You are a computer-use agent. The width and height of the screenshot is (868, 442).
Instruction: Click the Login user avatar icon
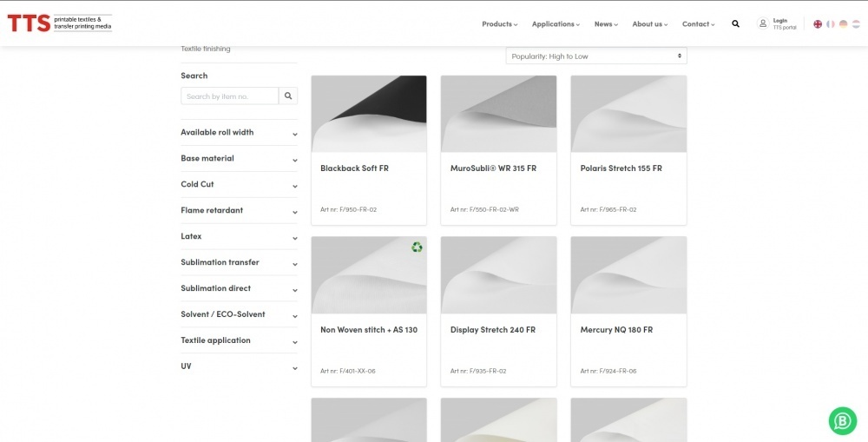tap(763, 23)
